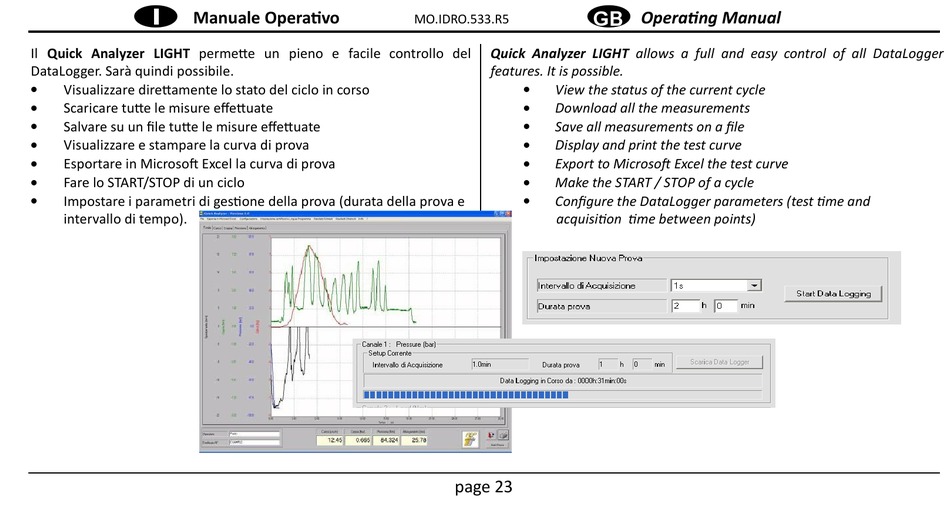
Task: Click the MO.IDRO.533.R5 document code
Action: click(x=462, y=19)
